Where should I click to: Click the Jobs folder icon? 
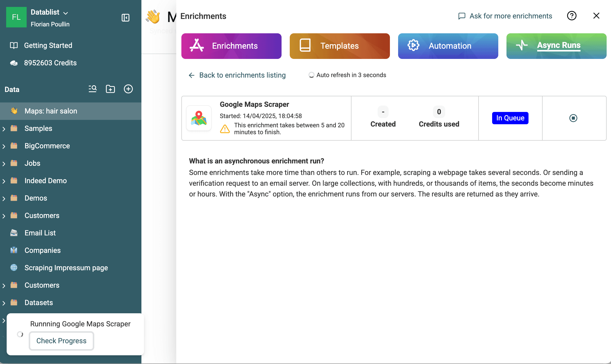point(14,163)
